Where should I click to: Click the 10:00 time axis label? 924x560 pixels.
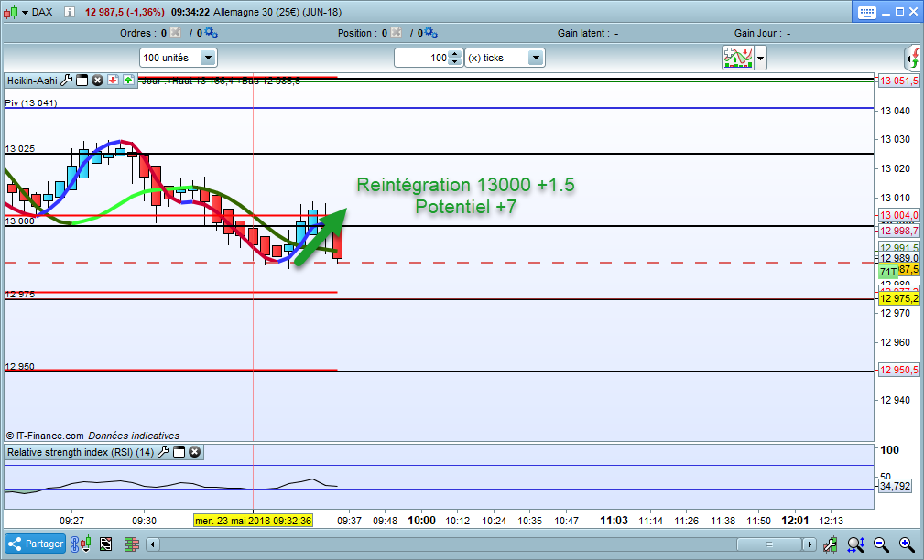pos(422,521)
